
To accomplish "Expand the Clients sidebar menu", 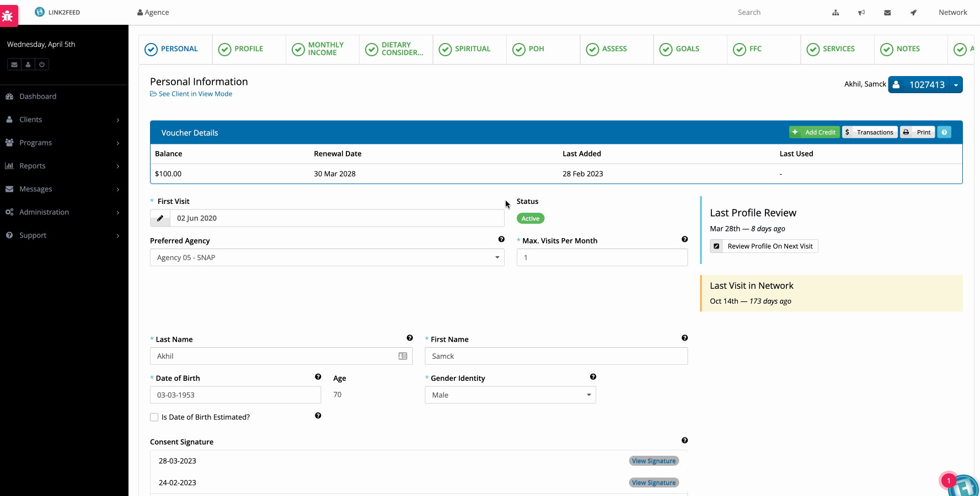I will tap(64, 120).
